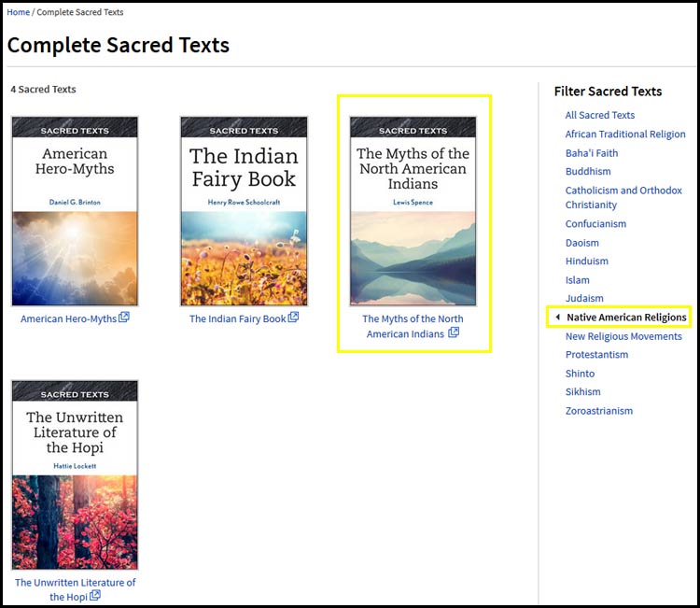700x608 pixels.
Task: Click external-link icon beside The Indian Fairy Book
Action: pos(293,318)
